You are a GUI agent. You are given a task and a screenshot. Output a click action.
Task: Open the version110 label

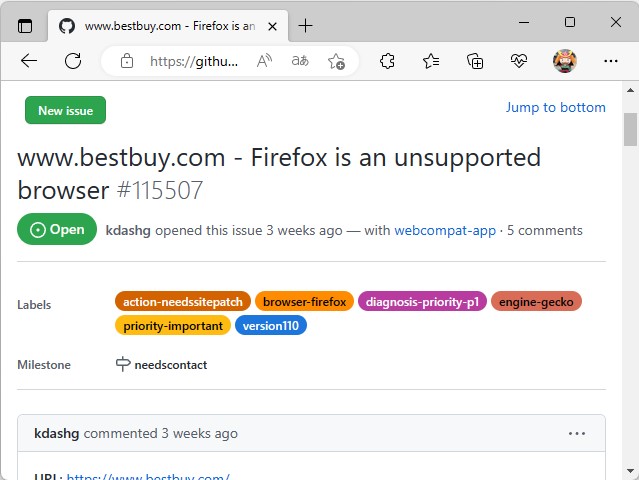coord(271,326)
